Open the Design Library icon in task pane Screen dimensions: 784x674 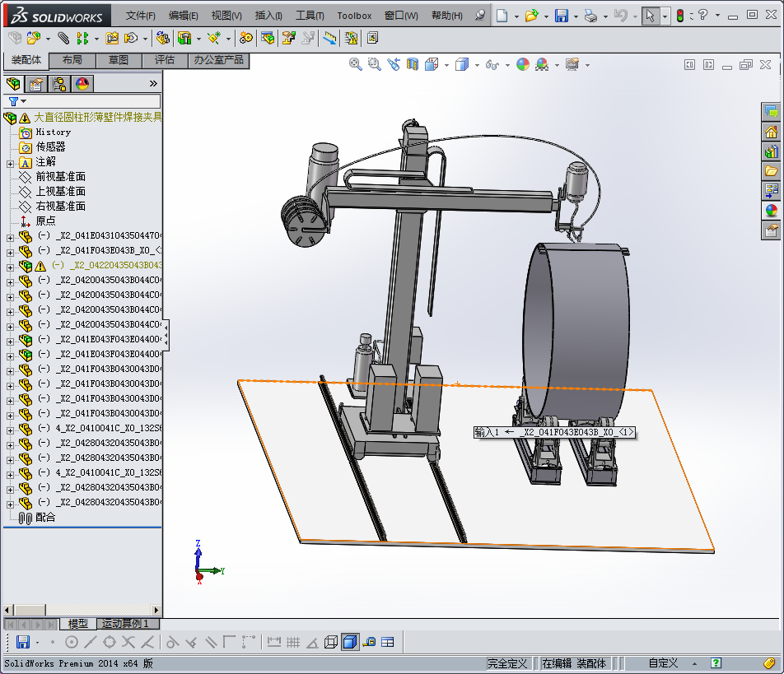pos(771,151)
